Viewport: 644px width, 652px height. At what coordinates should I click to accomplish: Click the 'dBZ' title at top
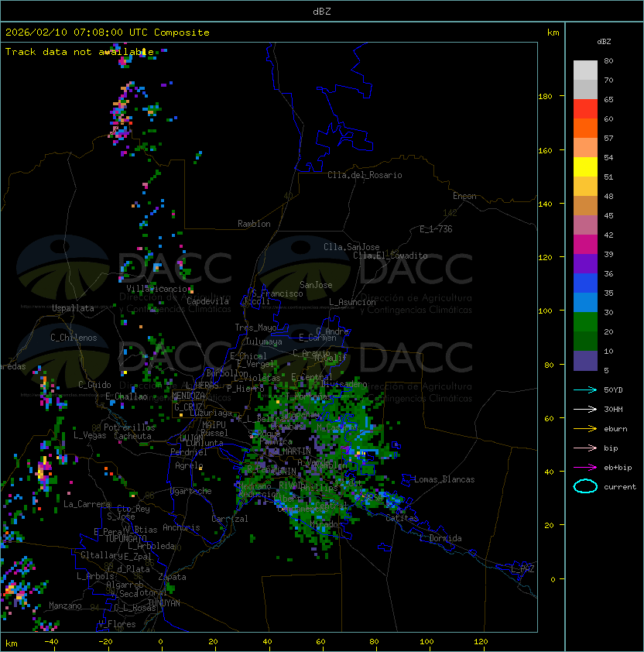322,11
